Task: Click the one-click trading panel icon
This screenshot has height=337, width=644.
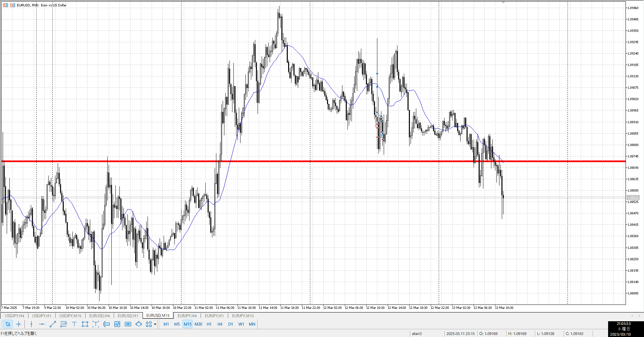Action: 128,324
